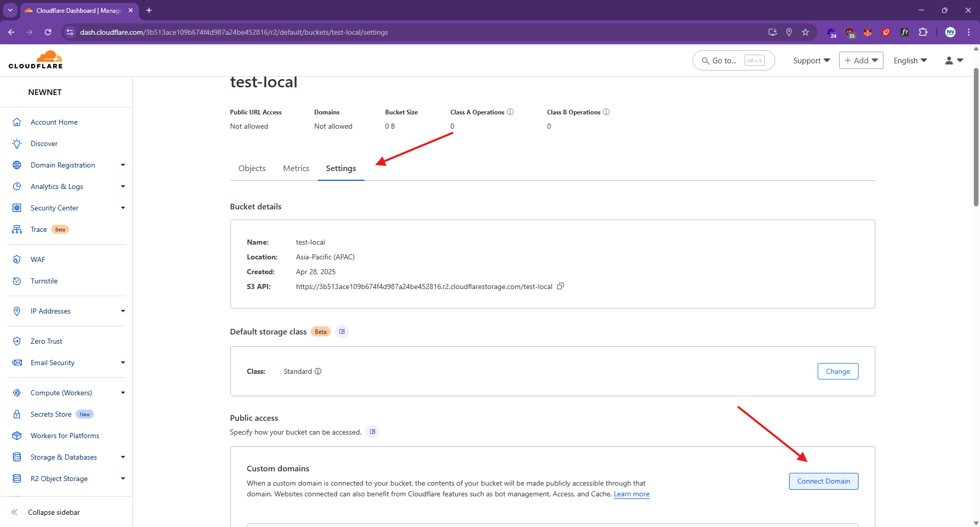Select the Domain Registration globe icon
The image size is (980, 527).
click(17, 165)
